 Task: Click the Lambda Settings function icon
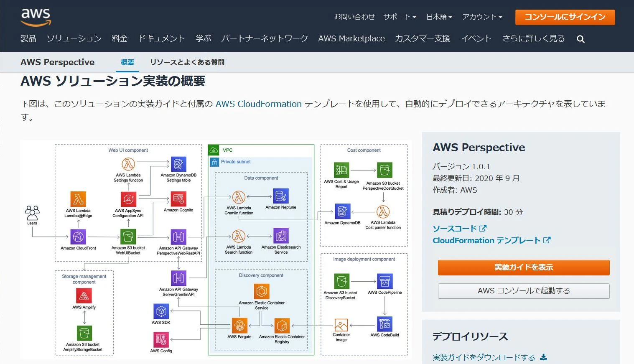coord(128,164)
